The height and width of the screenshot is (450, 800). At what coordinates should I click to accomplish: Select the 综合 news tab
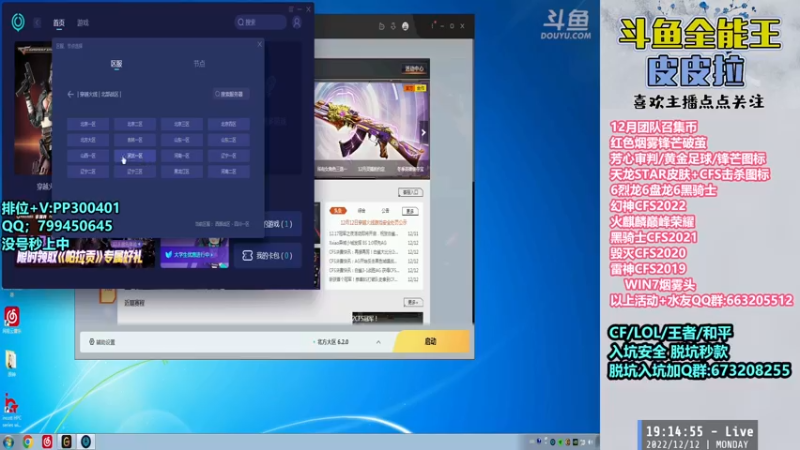(x=361, y=211)
